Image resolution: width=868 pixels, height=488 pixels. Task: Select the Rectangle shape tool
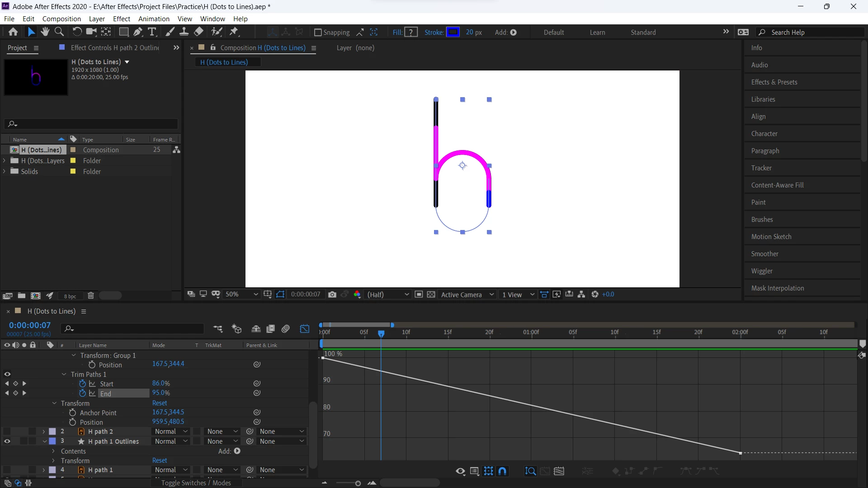[x=123, y=32]
